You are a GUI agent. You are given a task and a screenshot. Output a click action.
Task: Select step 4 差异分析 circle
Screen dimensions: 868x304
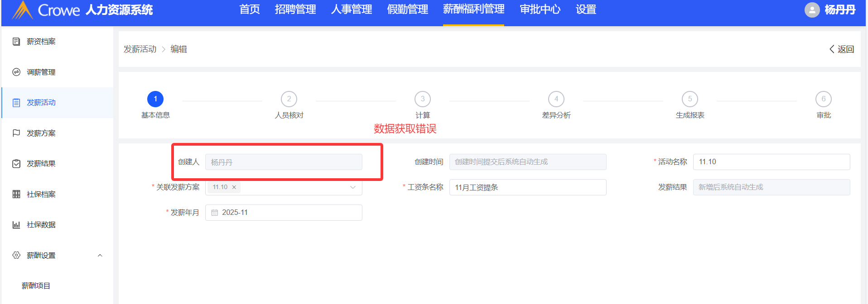coord(556,99)
